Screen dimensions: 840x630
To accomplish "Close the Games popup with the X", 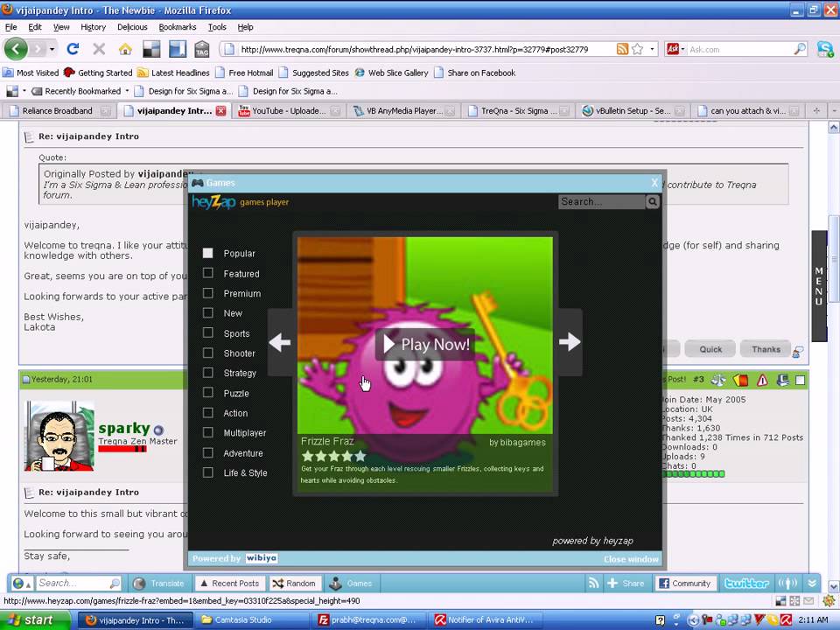I will [654, 183].
